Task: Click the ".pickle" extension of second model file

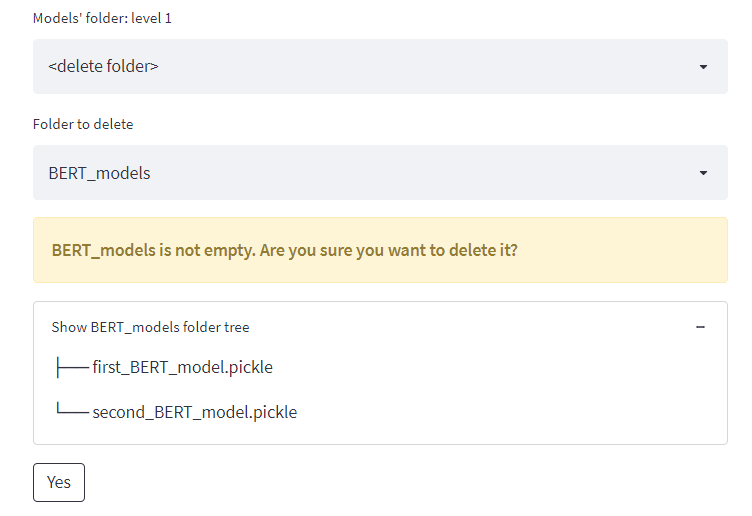Action: 274,411
